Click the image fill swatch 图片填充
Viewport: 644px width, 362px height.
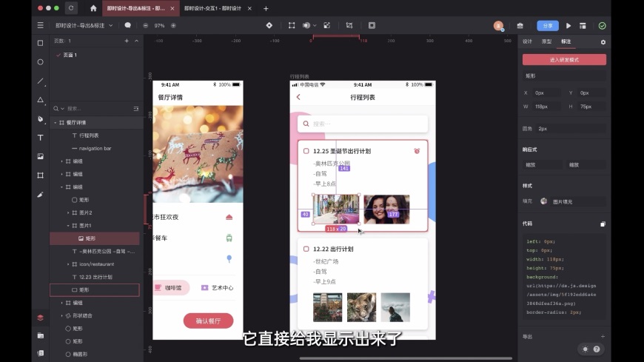point(544,201)
